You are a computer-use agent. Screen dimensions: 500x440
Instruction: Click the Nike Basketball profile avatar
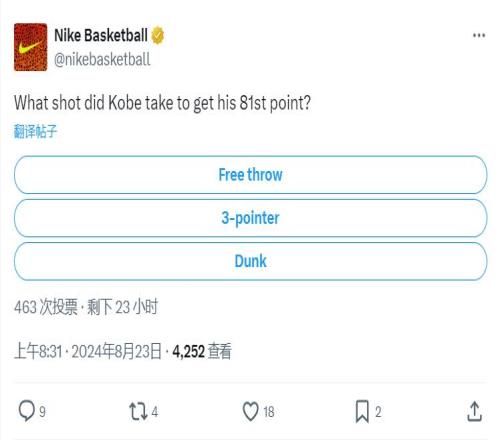click(30, 47)
